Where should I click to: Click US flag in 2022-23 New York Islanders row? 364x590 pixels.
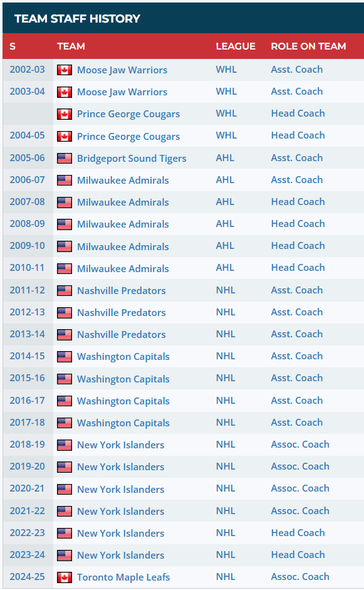(x=65, y=533)
